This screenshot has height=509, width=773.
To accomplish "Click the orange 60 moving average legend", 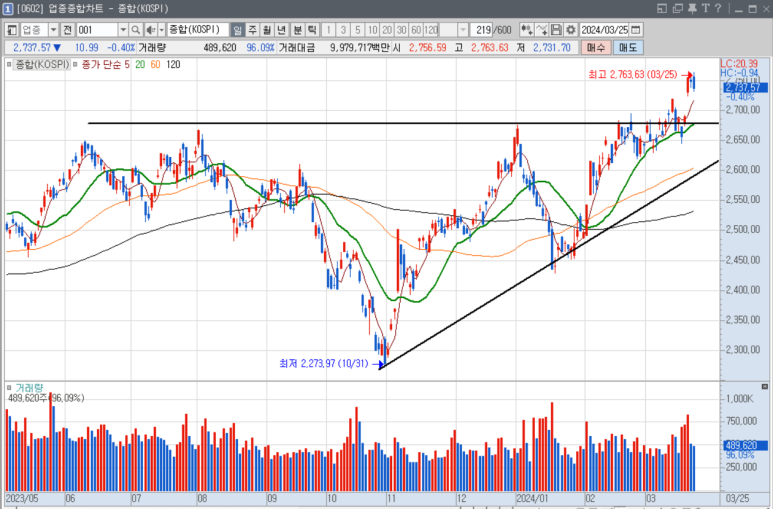I will point(155,65).
